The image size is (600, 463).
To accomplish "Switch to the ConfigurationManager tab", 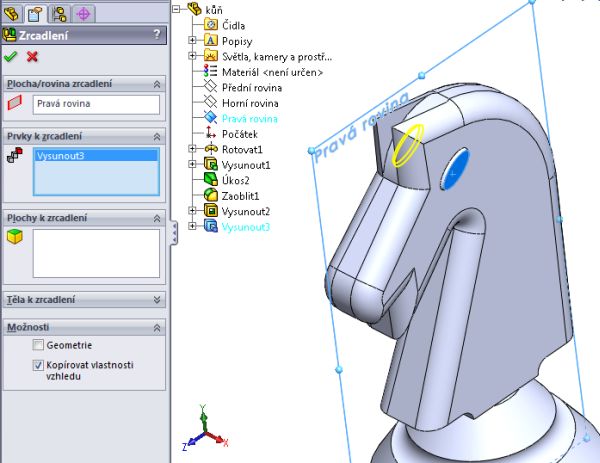I will pos(59,12).
